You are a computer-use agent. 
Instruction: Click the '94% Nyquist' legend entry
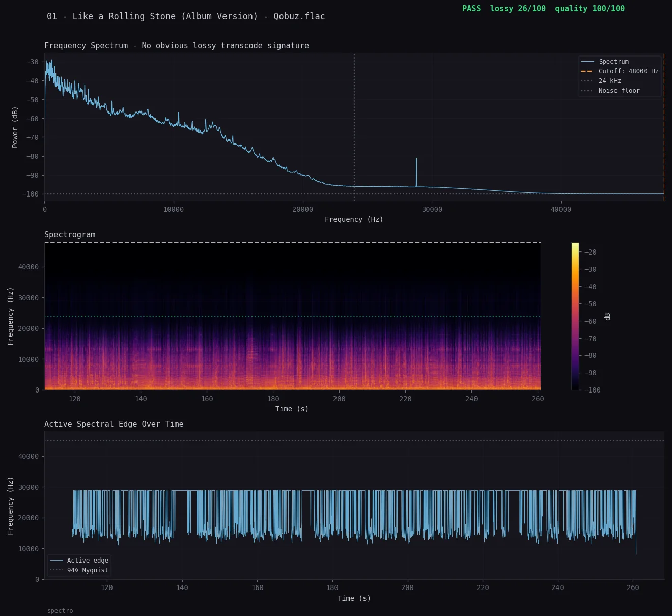(x=79, y=570)
